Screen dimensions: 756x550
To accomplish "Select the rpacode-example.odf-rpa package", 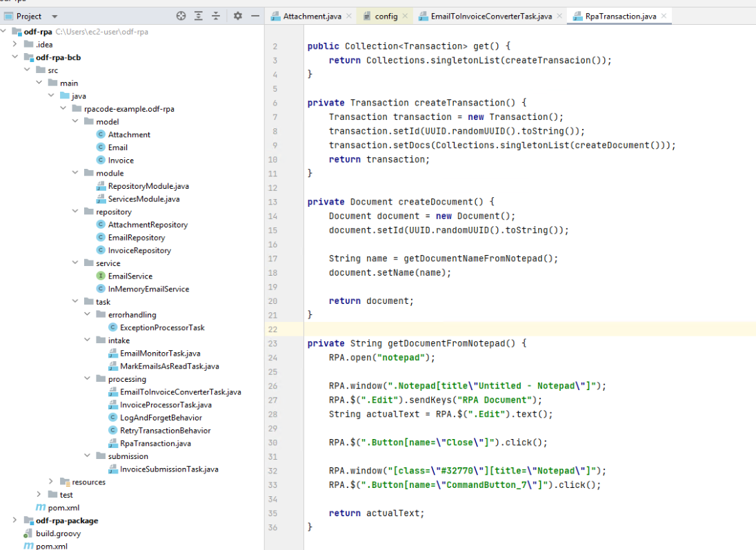I will point(129,109).
